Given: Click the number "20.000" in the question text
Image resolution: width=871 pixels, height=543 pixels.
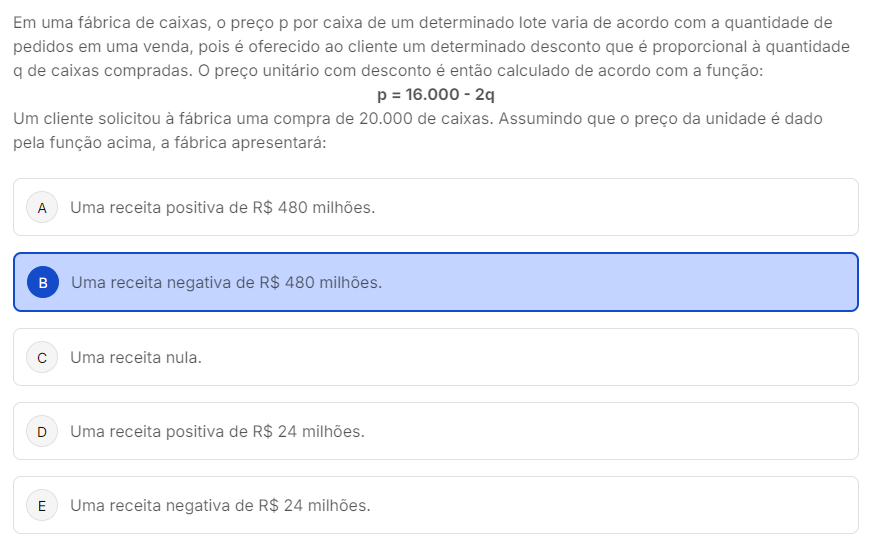Looking at the screenshot, I should (x=384, y=119).
